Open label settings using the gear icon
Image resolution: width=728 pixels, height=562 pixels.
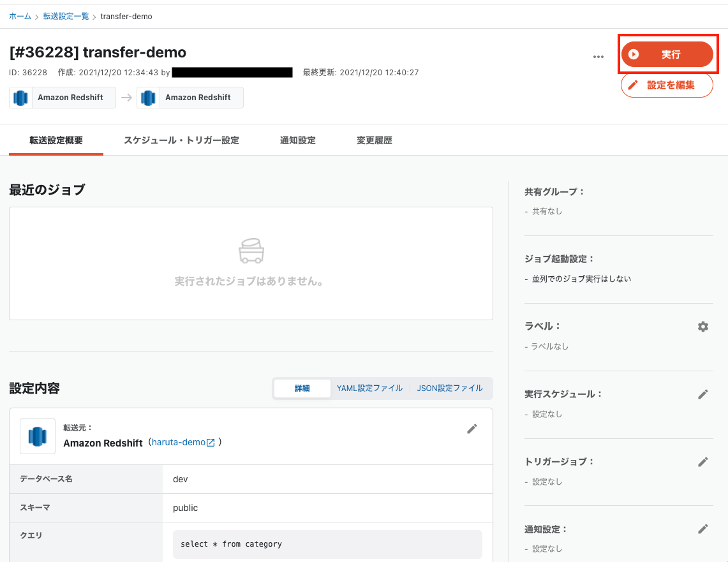pyautogui.click(x=702, y=326)
